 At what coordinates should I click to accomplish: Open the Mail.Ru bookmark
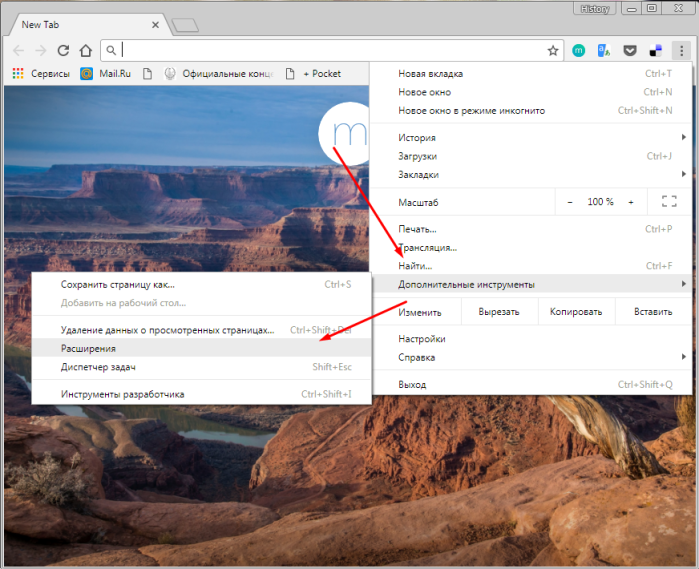click(106, 74)
